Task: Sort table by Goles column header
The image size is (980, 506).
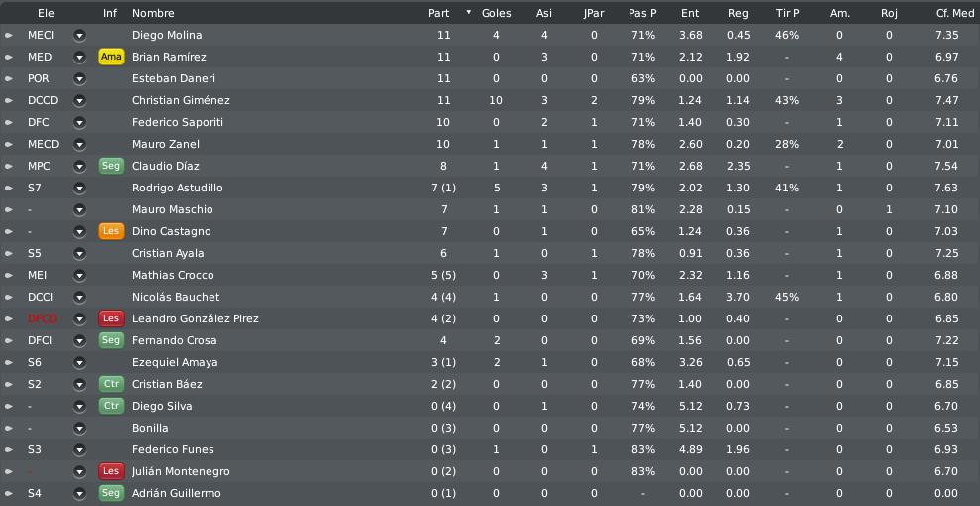Action: (496, 13)
